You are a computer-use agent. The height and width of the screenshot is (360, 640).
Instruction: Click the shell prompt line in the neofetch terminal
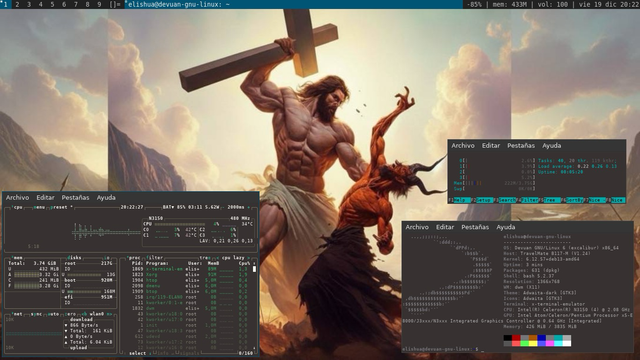443,349
